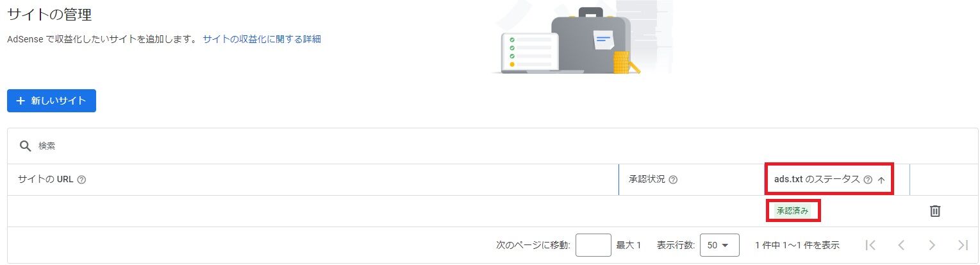Viewport: 980px width, 265px height.
Task: Click the sort arrow on ads.txt column
Action: coord(881,180)
